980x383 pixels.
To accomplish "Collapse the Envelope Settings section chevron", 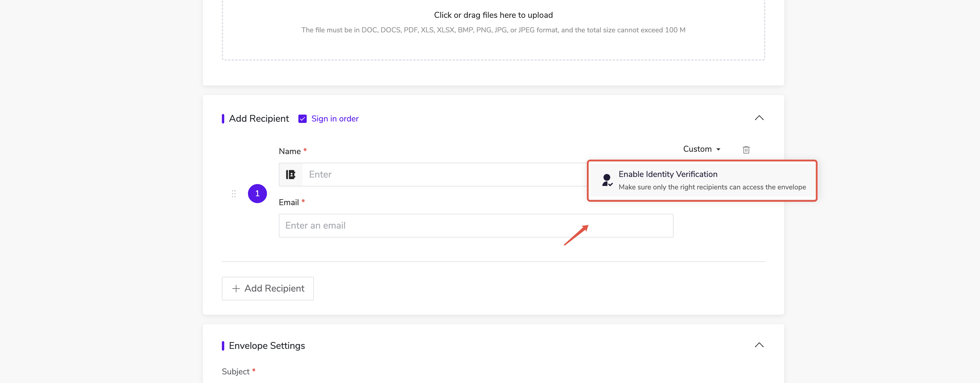I will point(759,345).
